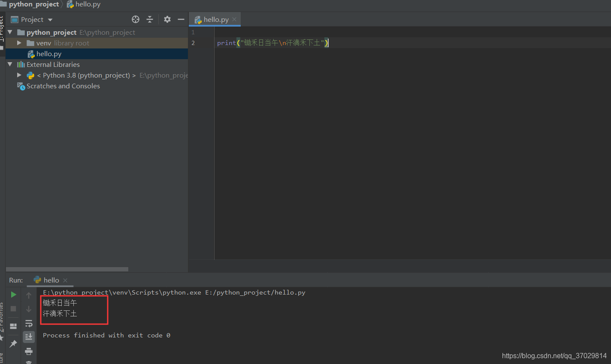The height and width of the screenshot is (364, 611).
Task: Open the 2: Favorites side tool window tab
Action: point(2,318)
